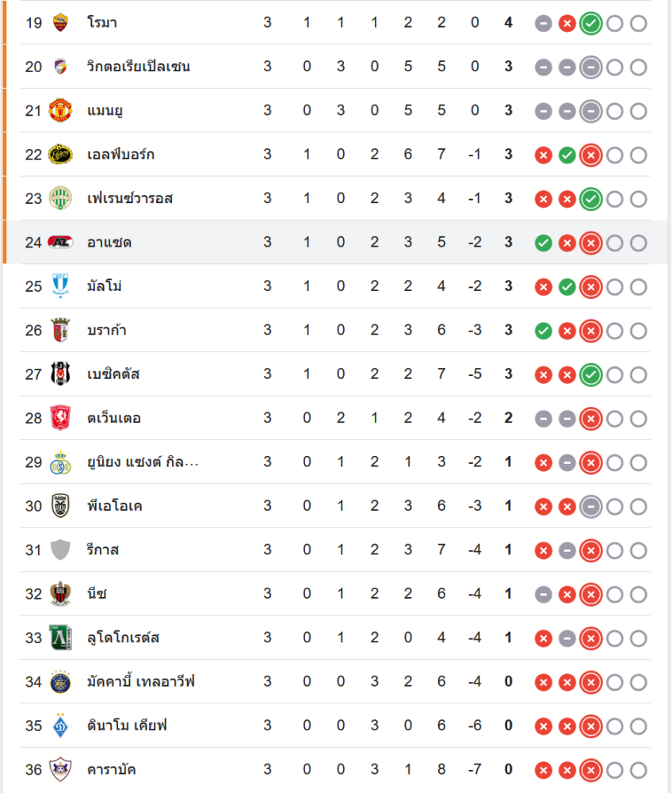Click the Beşiktaş black-and-white crest
This screenshot has height=793, width=672.
[60, 374]
